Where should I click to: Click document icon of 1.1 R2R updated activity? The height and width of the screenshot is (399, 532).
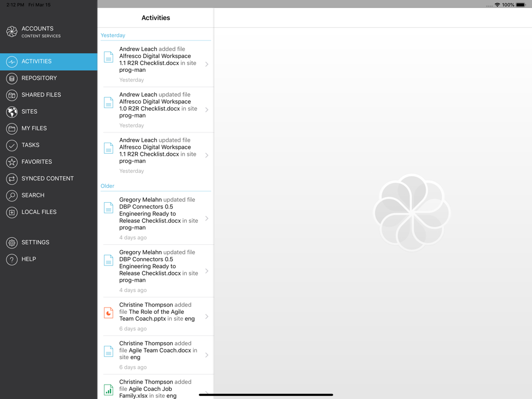tap(109, 148)
